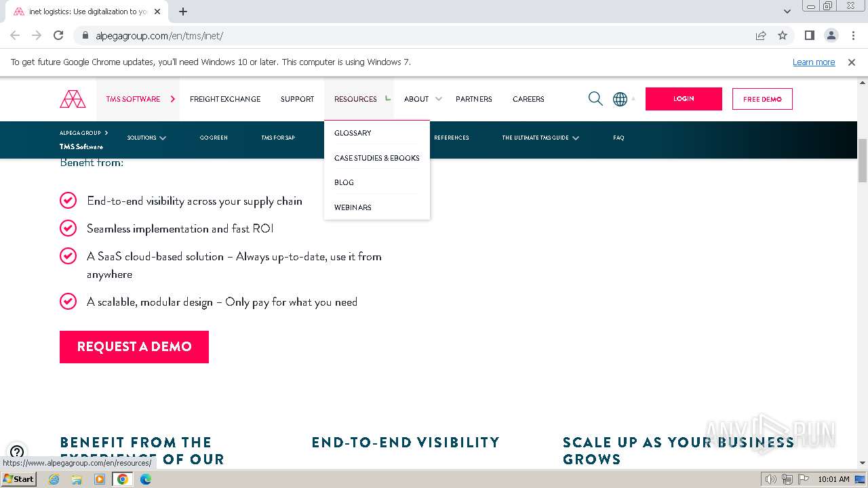The width and height of the screenshot is (868, 488).
Task: Open Internet Explorer from taskbar
Action: click(54, 479)
